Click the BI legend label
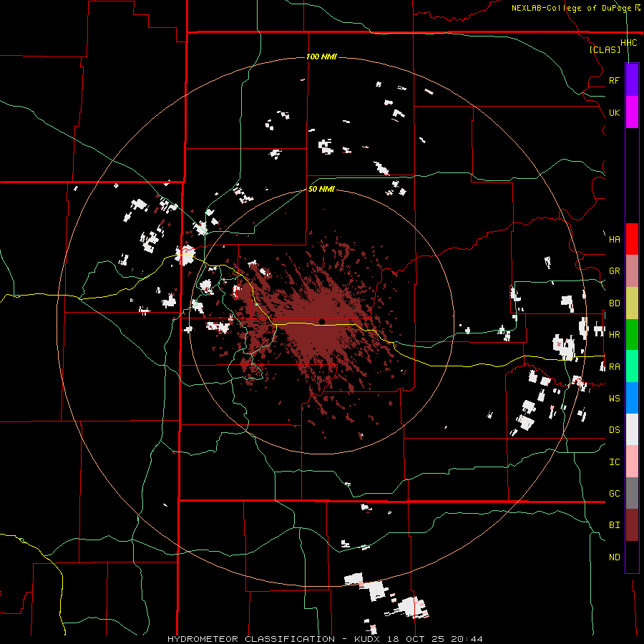 614,525
